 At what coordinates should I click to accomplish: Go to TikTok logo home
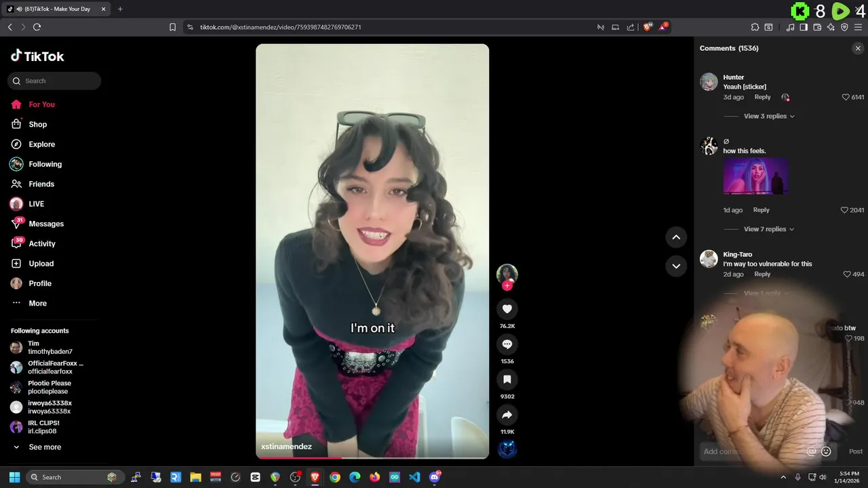pyautogui.click(x=37, y=56)
